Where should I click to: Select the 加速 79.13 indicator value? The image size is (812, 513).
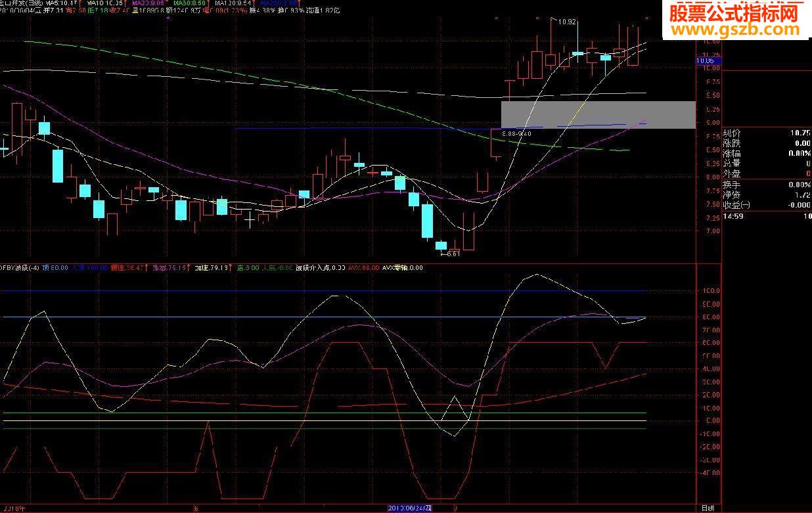click(x=211, y=268)
